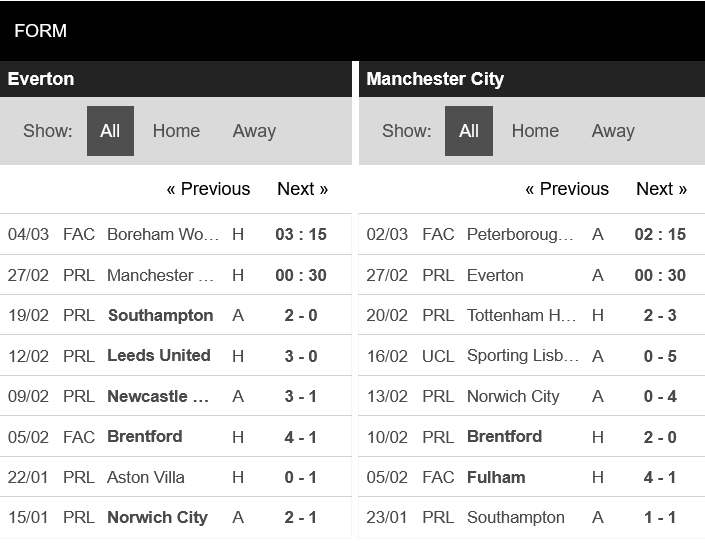Click Everton's Norwich City 2 - 1 result
The width and height of the screenshot is (705, 547).
pyautogui.click(x=176, y=517)
